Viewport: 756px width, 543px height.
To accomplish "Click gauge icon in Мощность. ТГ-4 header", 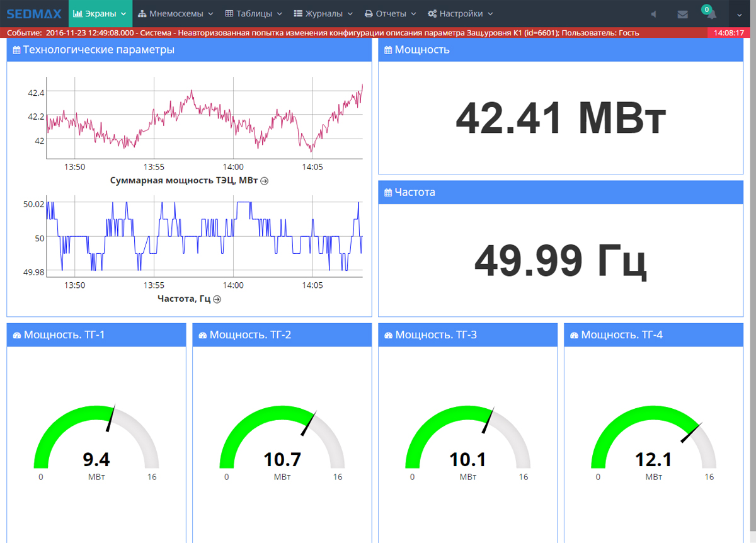I will (574, 335).
